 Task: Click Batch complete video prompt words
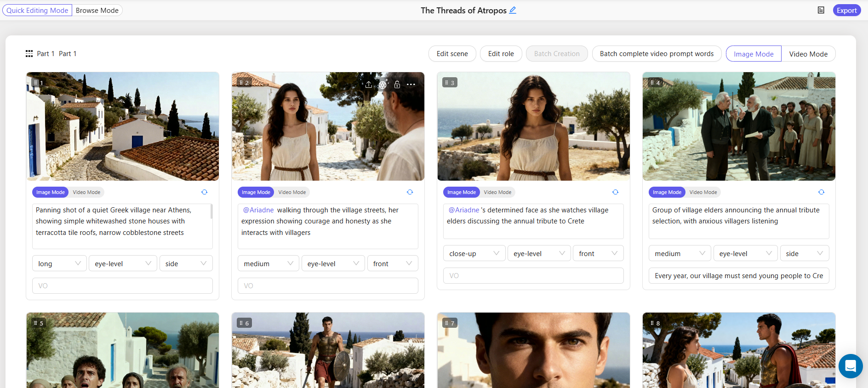tap(657, 54)
